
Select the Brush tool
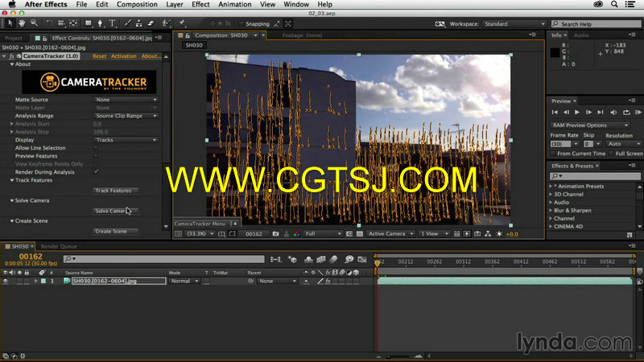[127, 23]
